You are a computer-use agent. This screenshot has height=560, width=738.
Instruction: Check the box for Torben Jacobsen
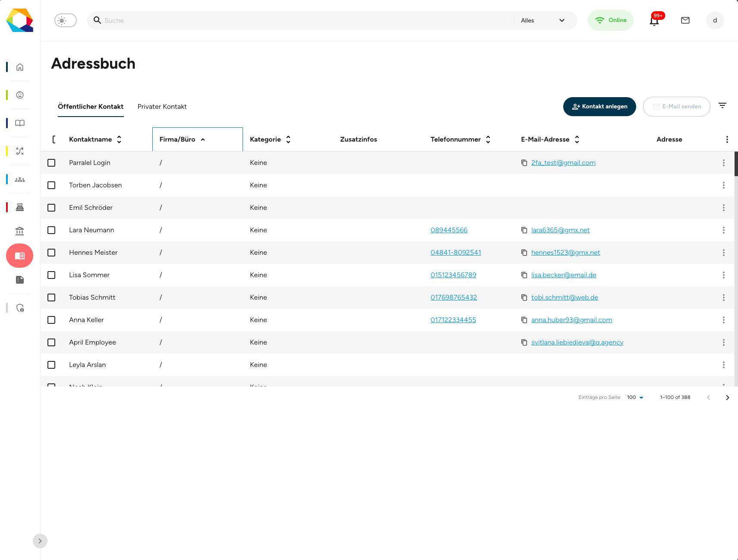coord(51,185)
